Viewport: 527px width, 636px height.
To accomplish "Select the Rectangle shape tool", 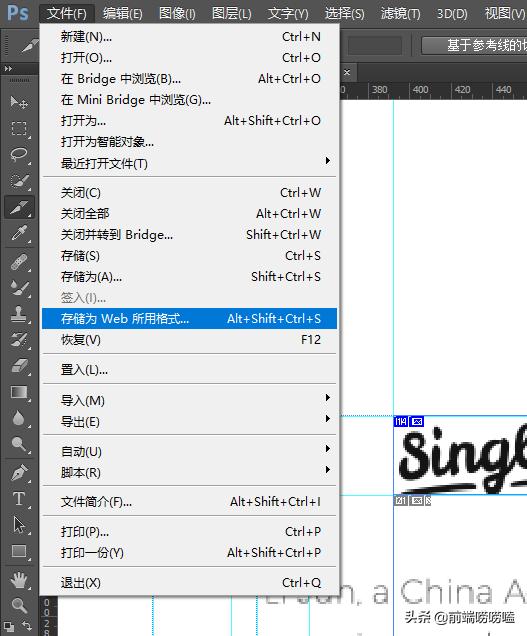I will coord(19,551).
